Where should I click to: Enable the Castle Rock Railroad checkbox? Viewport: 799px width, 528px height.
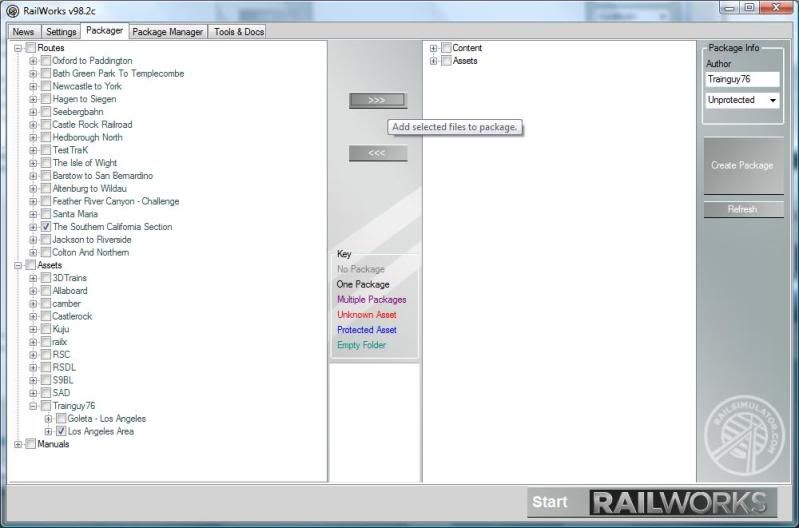[46, 125]
